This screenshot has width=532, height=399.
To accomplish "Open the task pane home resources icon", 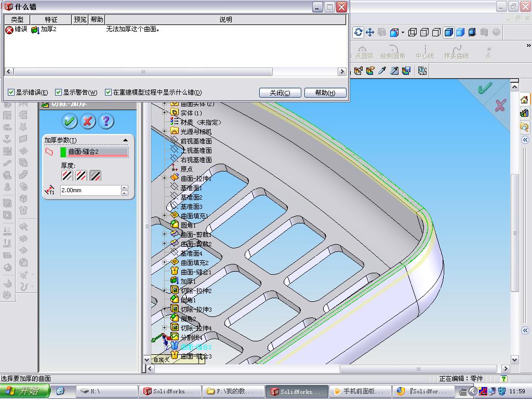I will (525, 99).
